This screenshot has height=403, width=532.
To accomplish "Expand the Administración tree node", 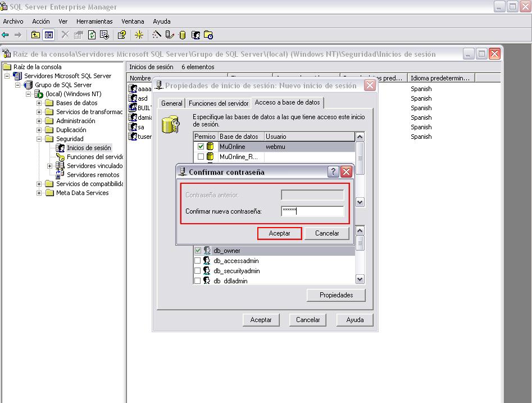I will point(39,121).
